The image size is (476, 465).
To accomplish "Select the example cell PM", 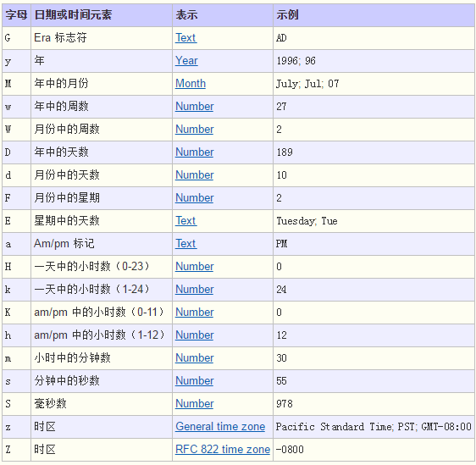I will [x=374, y=244].
